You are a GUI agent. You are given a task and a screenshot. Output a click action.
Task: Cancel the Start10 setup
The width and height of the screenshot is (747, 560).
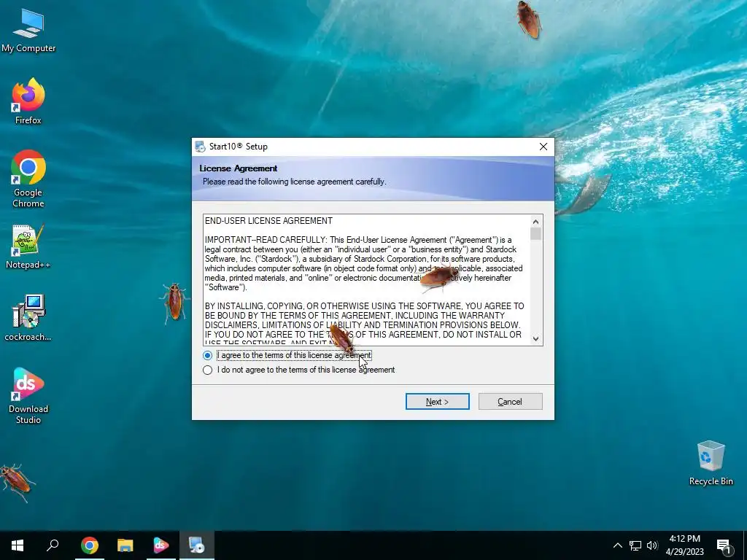[510, 402]
